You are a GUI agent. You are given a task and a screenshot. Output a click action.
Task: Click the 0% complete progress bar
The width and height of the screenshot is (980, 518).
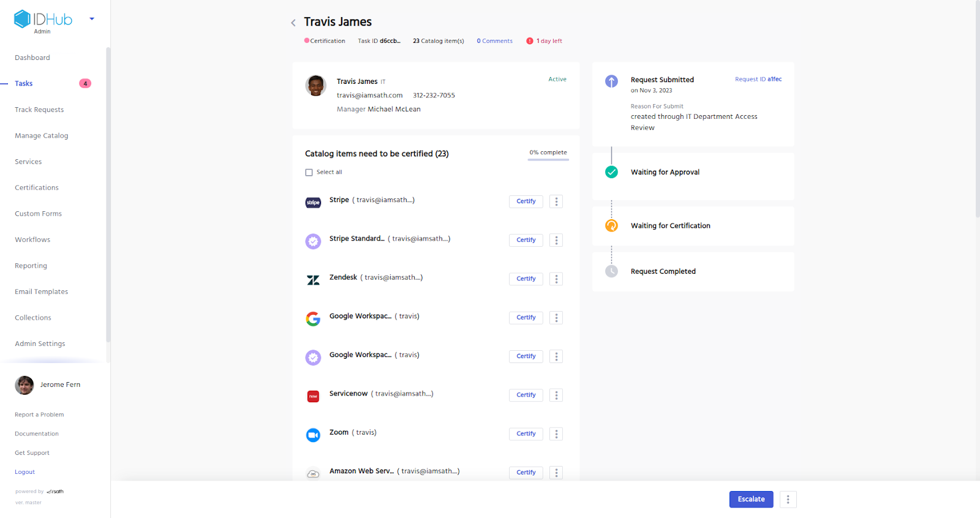coord(548,159)
